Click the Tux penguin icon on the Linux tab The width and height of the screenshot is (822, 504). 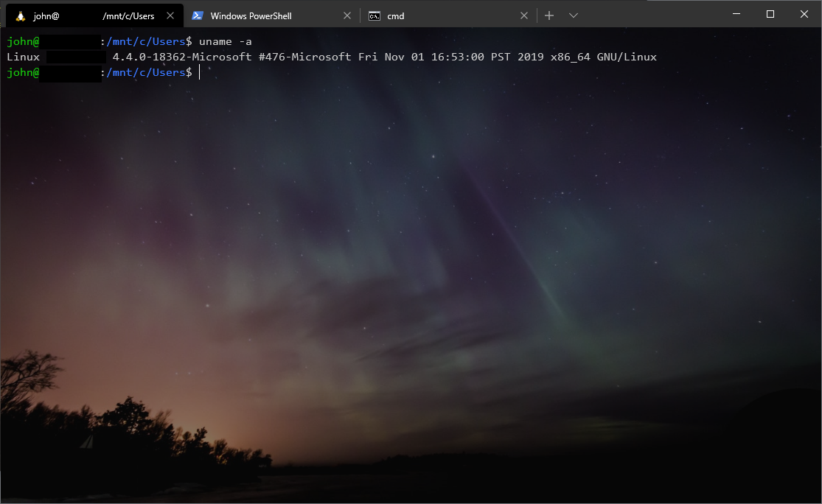pyautogui.click(x=18, y=14)
